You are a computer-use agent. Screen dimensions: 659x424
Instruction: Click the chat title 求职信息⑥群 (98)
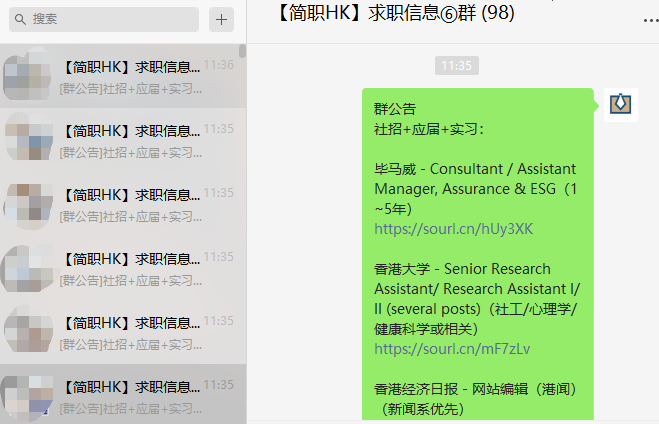(395, 13)
